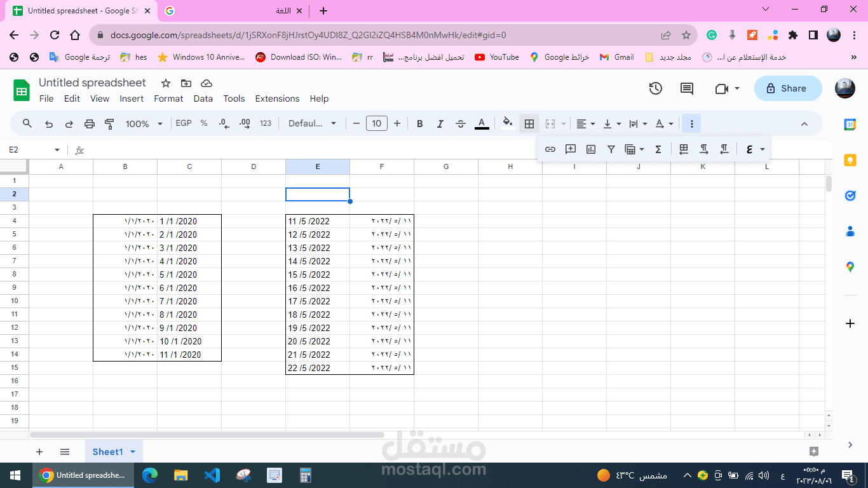Image resolution: width=868 pixels, height=488 pixels.
Task: Undo the last action
Action: point(48,123)
